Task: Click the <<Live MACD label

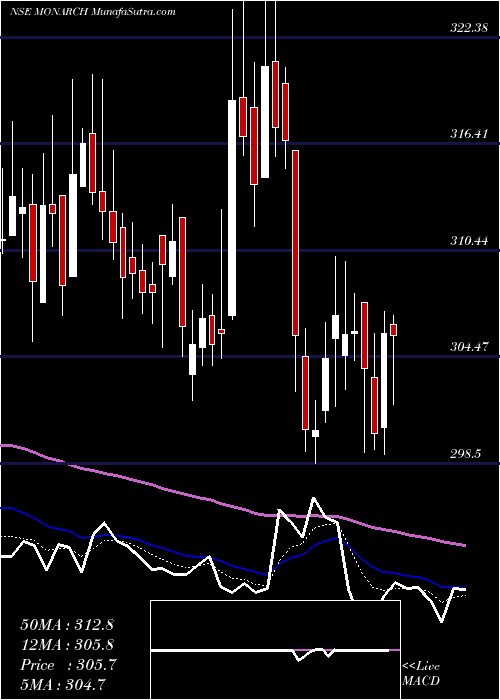Action: click(421, 673)
